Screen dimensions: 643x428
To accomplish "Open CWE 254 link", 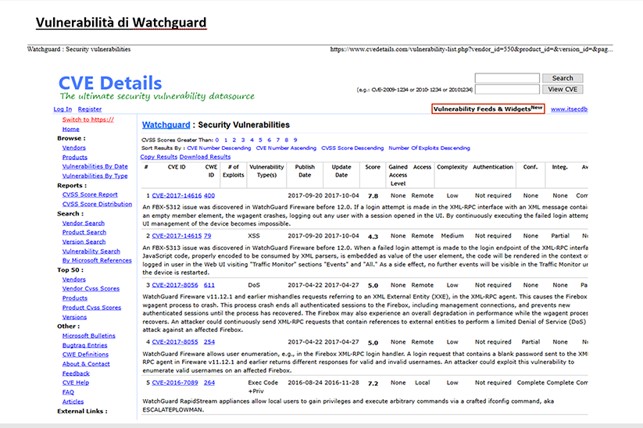I will 209,342.
